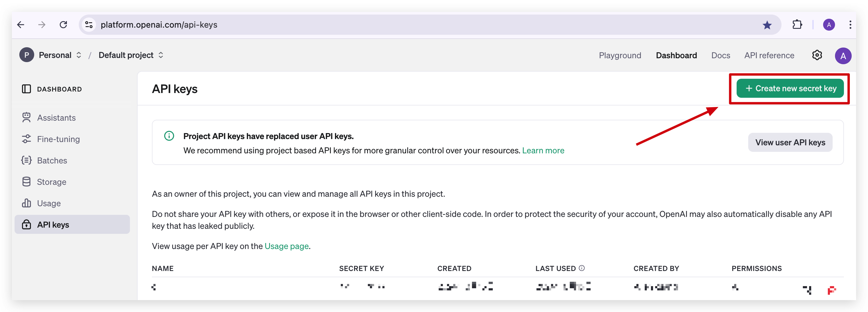
Task: Click Create new secret key button
Action: pos(790,88)
